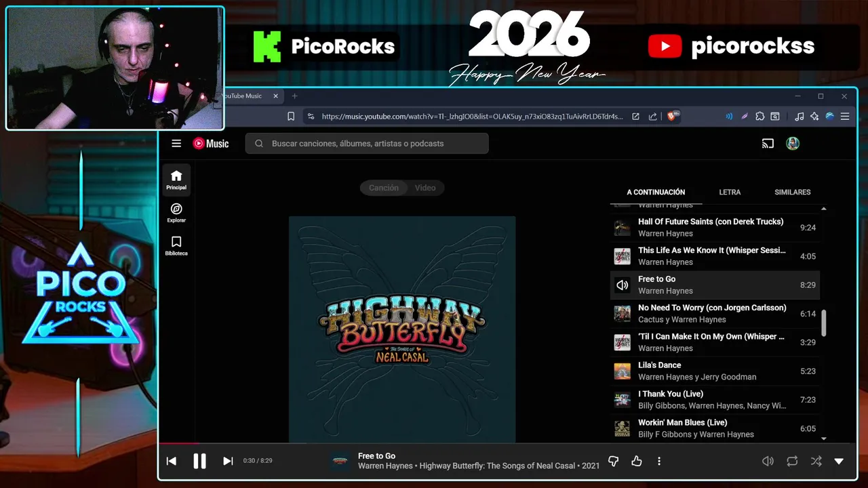
Task: Click the mini album thumbnail in player bar
Action: (340, 461)
